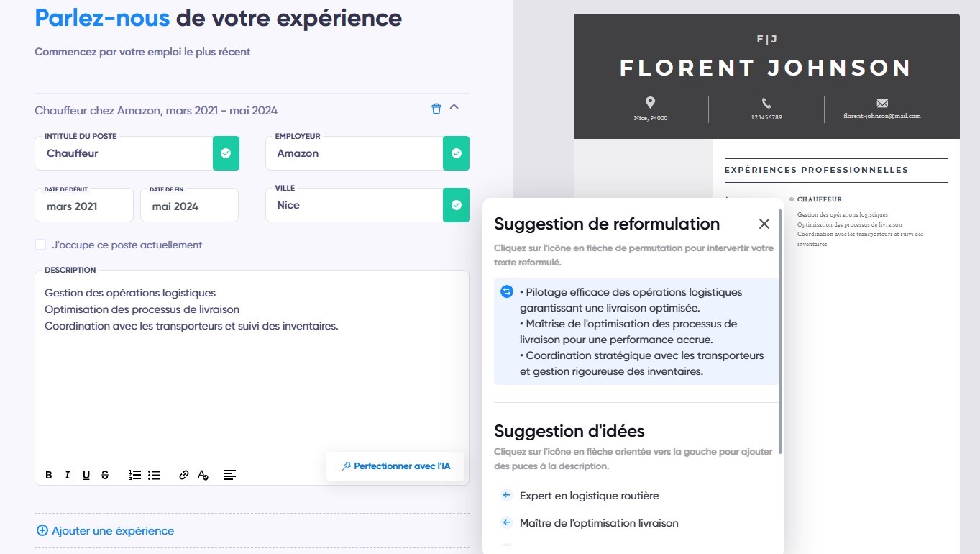Check 'J'occupe ce poste actuellement' box
This screenshot has height=554, width=980.
40,245
